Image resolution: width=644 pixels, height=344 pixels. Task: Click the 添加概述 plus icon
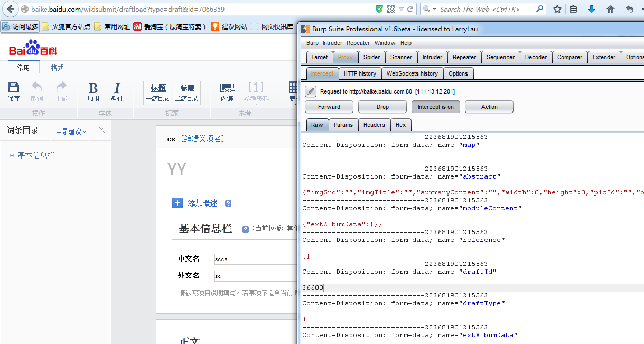(x=178, y=203)
